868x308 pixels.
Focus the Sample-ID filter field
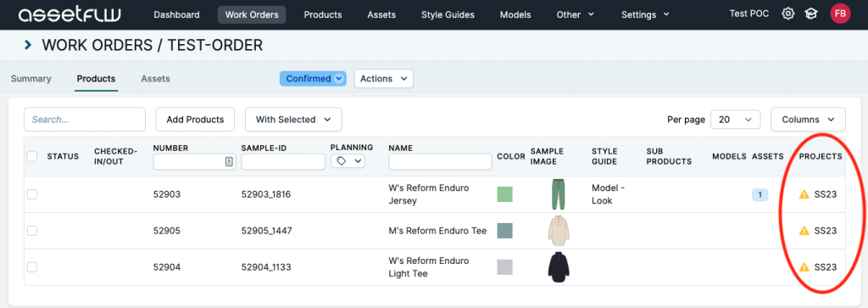coord(283,162)
